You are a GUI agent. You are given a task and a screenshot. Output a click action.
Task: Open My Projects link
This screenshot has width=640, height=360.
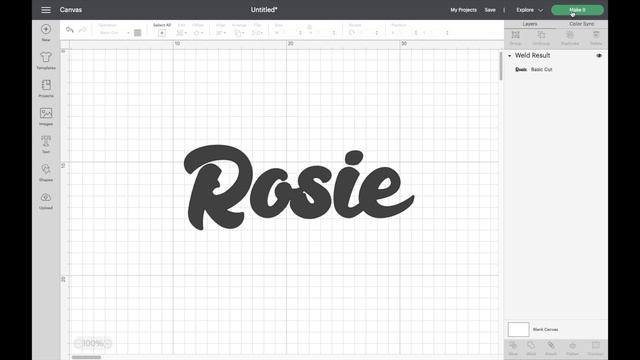463,10
